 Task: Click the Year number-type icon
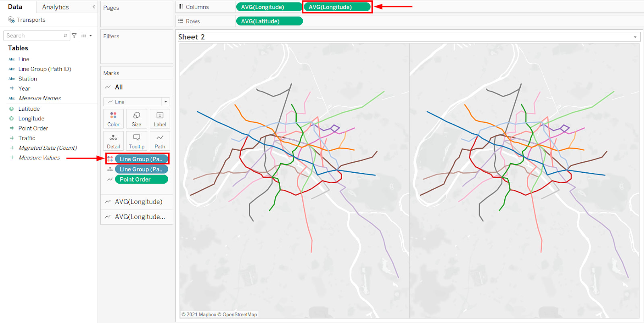11,89
